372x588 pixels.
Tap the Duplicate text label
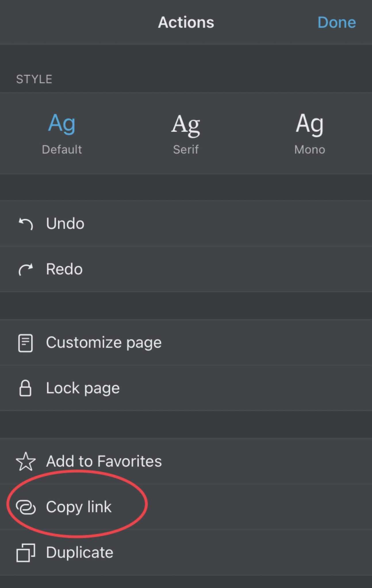pyautogui.click(x=80, y=552)
